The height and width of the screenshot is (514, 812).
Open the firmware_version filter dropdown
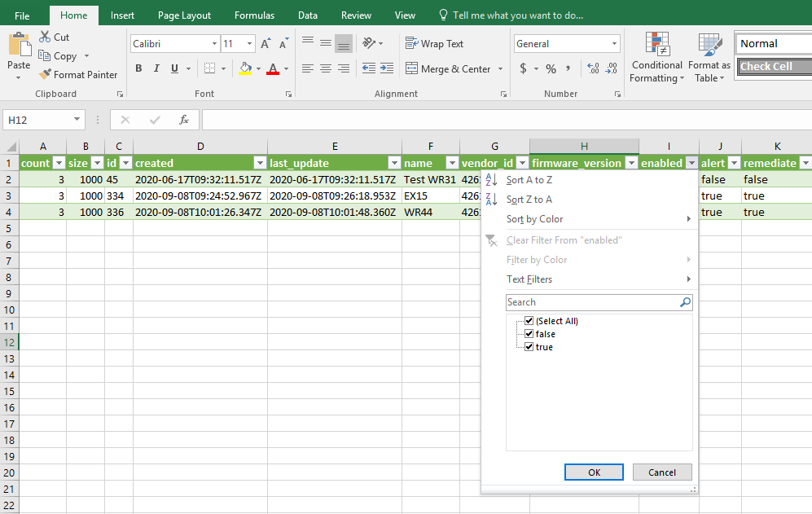point(631,163)
